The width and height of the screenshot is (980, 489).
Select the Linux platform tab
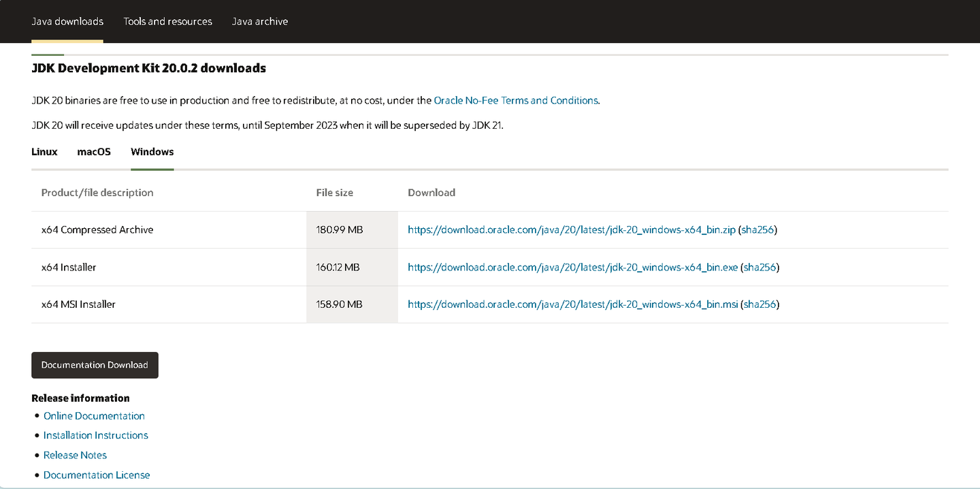pos(44,152)
